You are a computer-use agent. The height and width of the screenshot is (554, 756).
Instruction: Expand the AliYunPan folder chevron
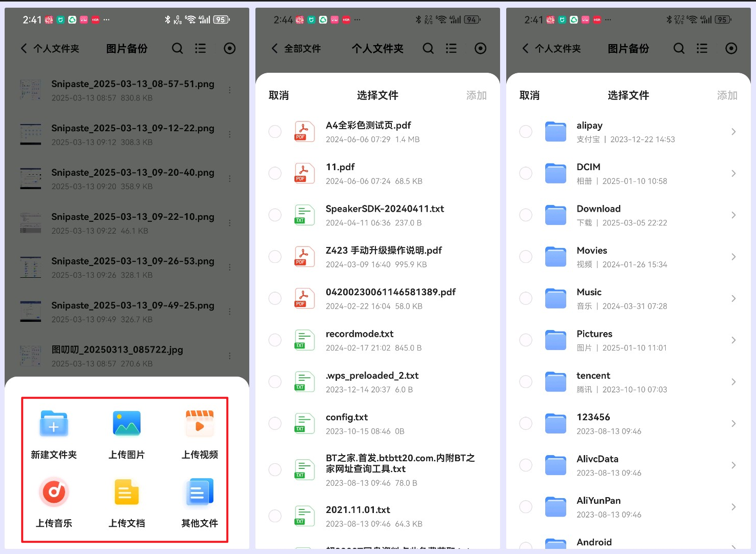(733, 507)
